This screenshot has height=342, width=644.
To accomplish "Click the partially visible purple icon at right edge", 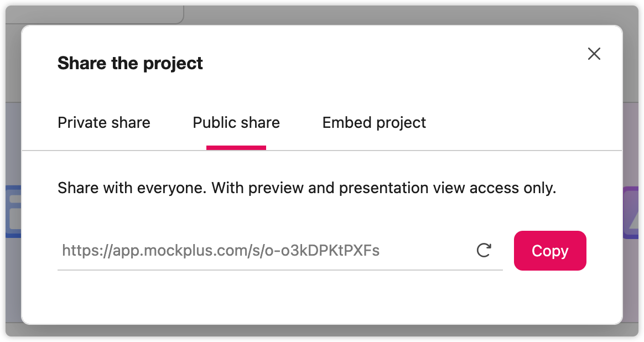I will [x=631, y=213].
